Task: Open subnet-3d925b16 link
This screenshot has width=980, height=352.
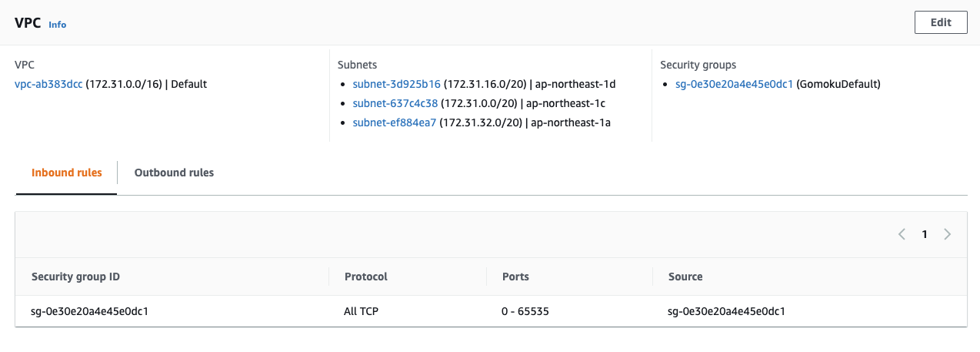Action: coord(396,84)
